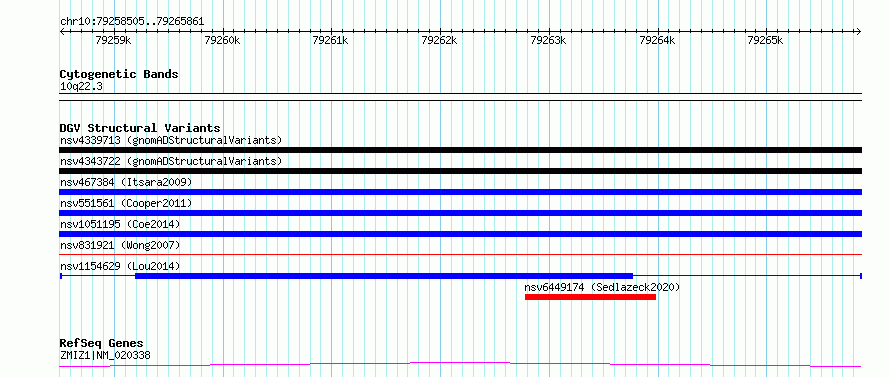Open nsv6449174 Sedlazeck2020 variant label
Viewport: 890px width, 377px height.
tap(602, 287)
